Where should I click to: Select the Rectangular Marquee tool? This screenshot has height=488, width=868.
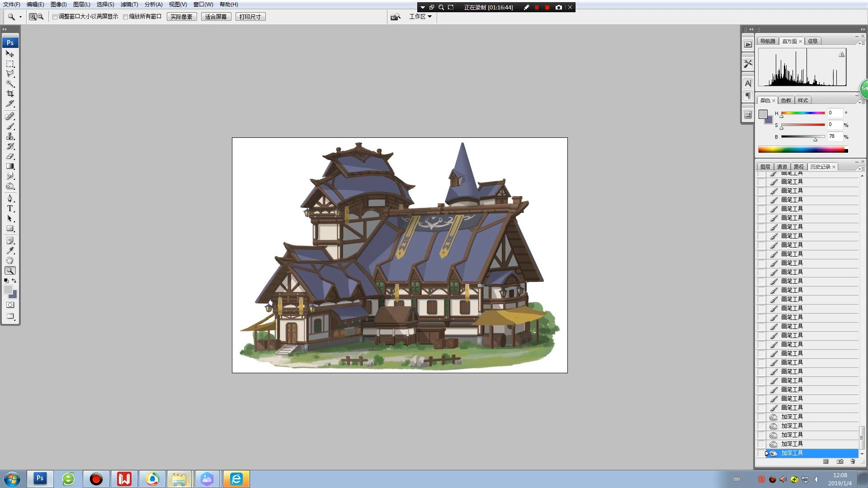10,64
